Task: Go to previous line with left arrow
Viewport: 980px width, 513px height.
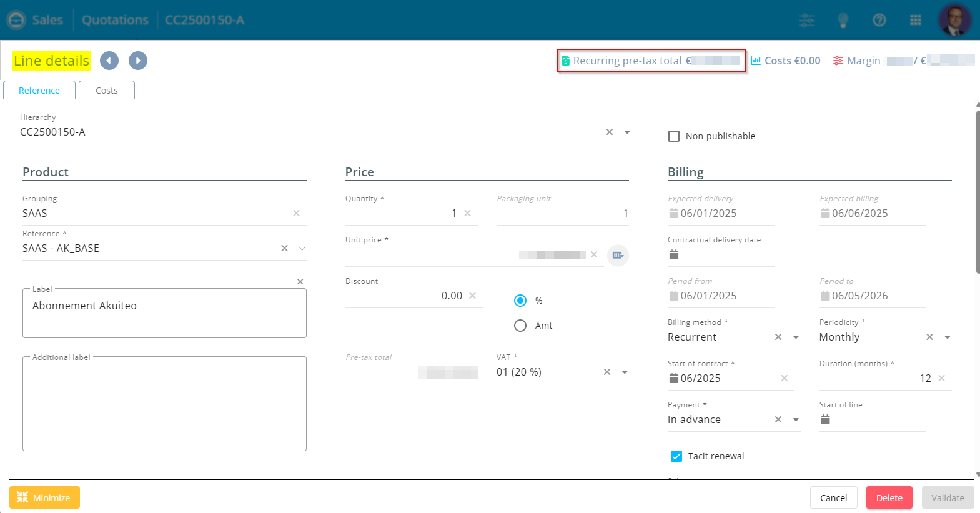Action: pos(109,61)
